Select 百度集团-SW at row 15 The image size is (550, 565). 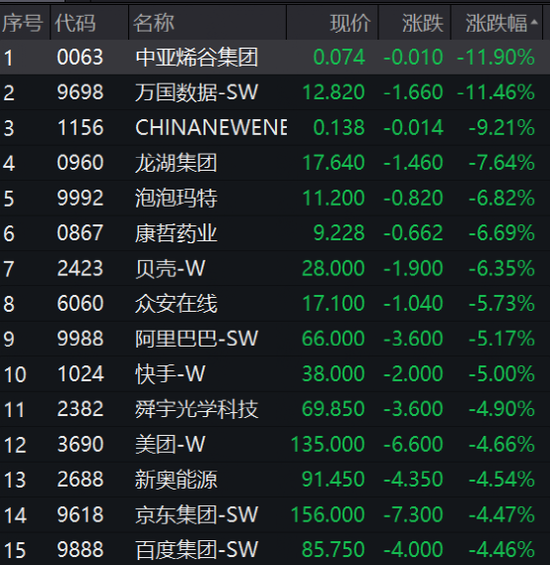[275, 549]
